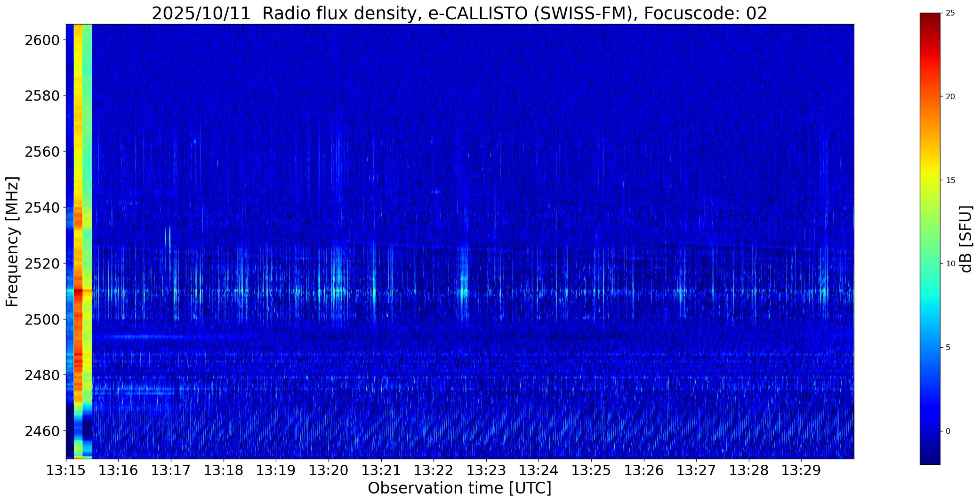Click the 13:26 time tick label
This screenshot has height=502, width=980.
(644, 470)
